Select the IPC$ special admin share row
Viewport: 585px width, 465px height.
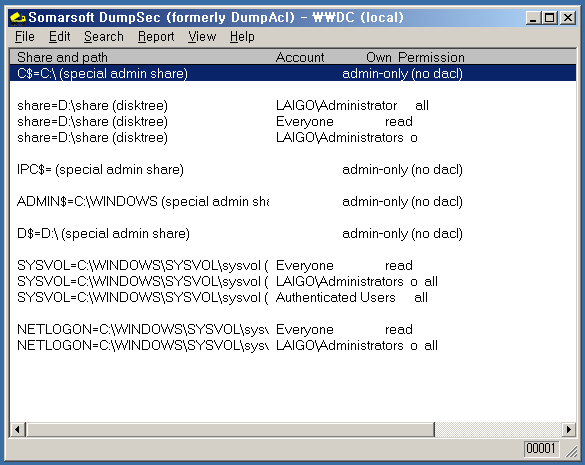tap(293, 170)
